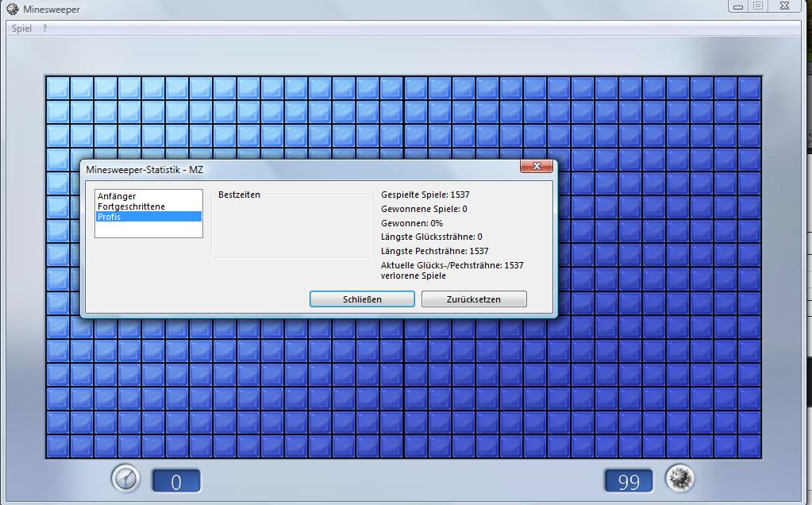Minimize the Minesweeper window
The width and height of the screenshot is (812, 505).
[739, 6]
